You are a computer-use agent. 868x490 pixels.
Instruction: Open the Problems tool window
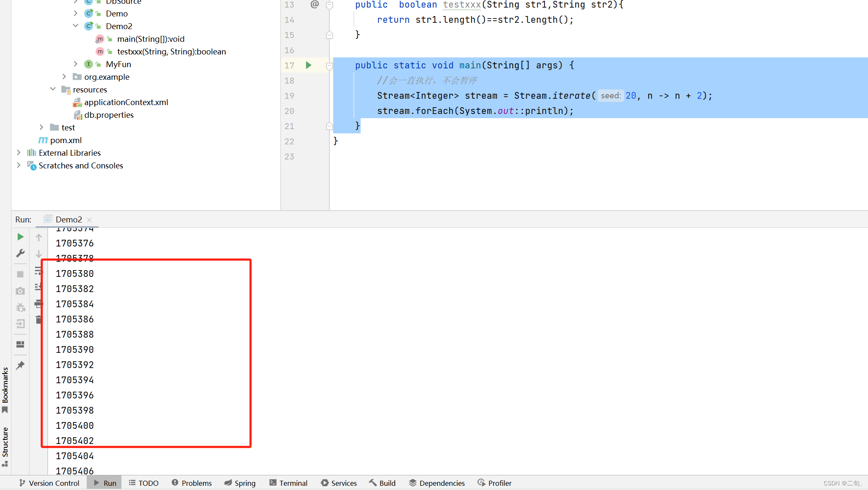click(x=192, y=483)
